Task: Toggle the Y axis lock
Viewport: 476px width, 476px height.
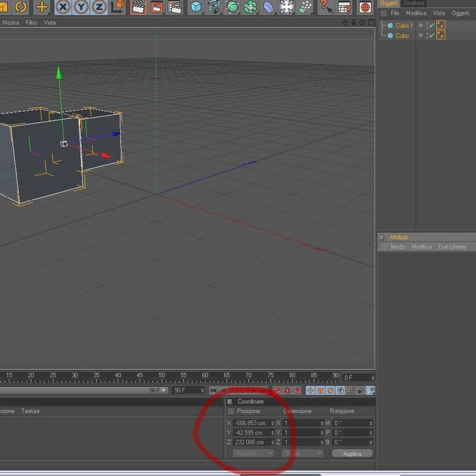Action: point(81,7)
